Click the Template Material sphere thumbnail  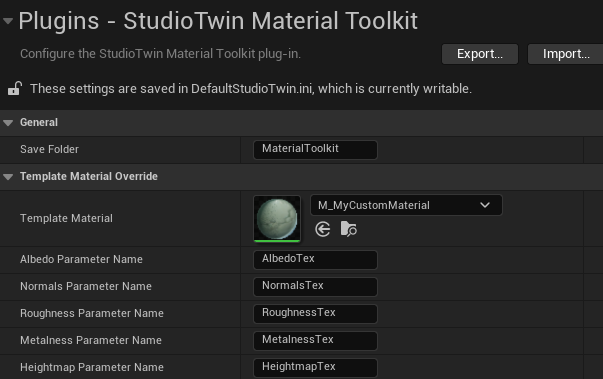(277, 219)
